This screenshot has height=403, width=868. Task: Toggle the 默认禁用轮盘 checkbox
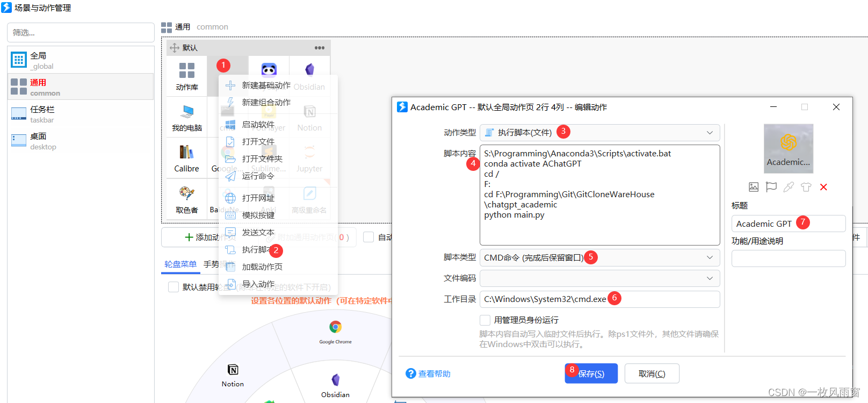point(173,287)
